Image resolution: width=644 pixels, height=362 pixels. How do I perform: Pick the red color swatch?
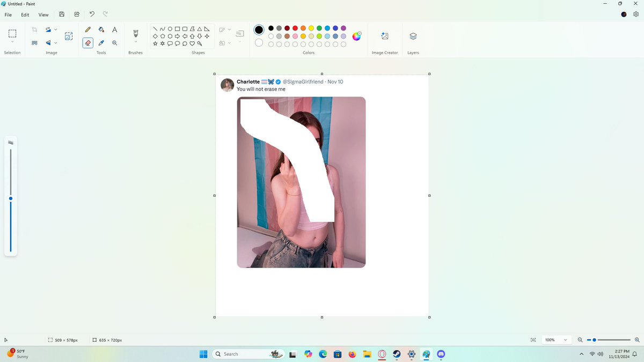tap(295, 28)
